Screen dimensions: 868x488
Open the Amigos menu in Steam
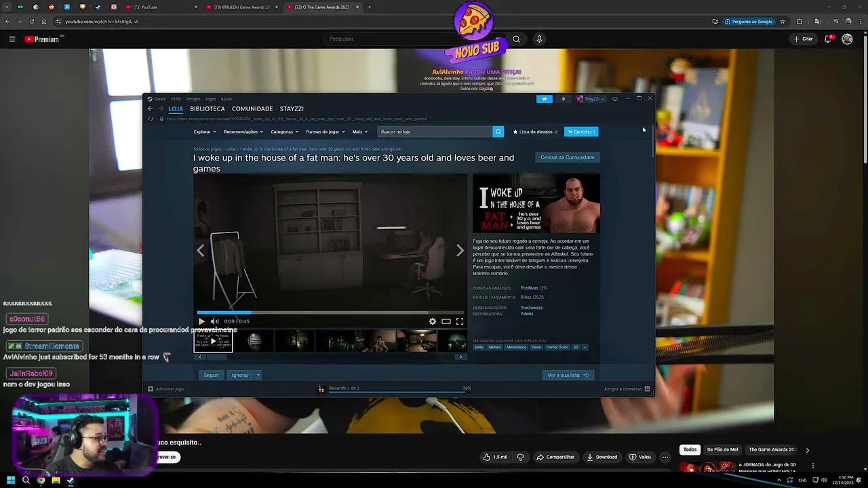click(x=193, y=99)
